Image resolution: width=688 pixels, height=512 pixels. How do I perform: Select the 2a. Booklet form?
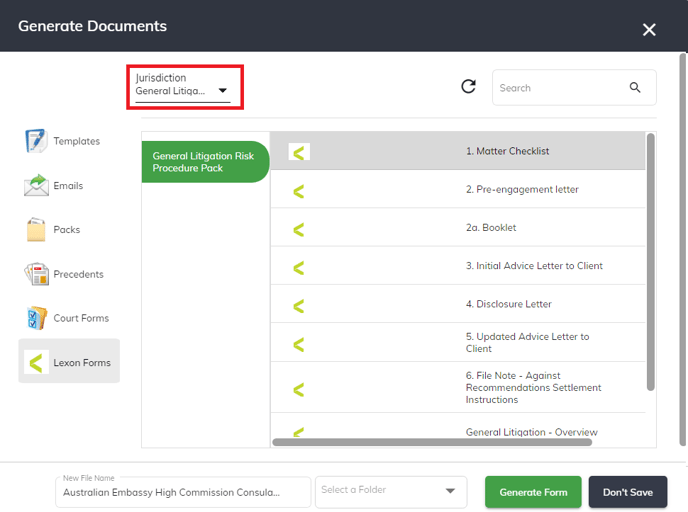(458, 227)
